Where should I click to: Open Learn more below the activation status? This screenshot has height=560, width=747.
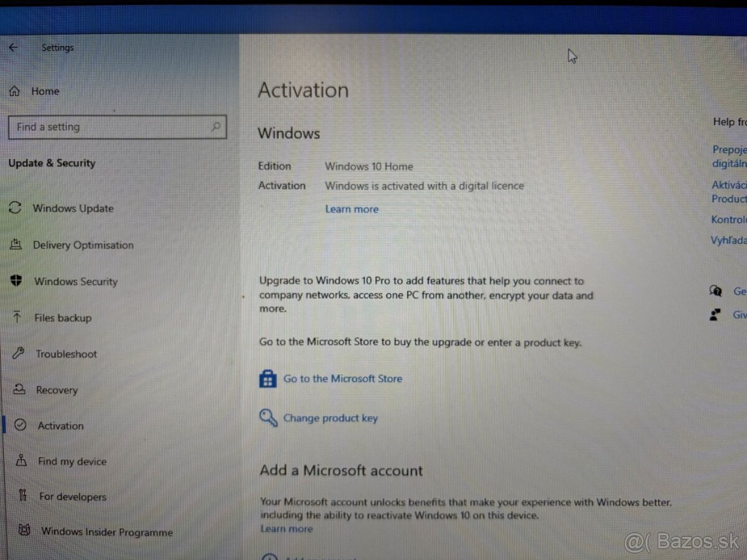(352, 209)
